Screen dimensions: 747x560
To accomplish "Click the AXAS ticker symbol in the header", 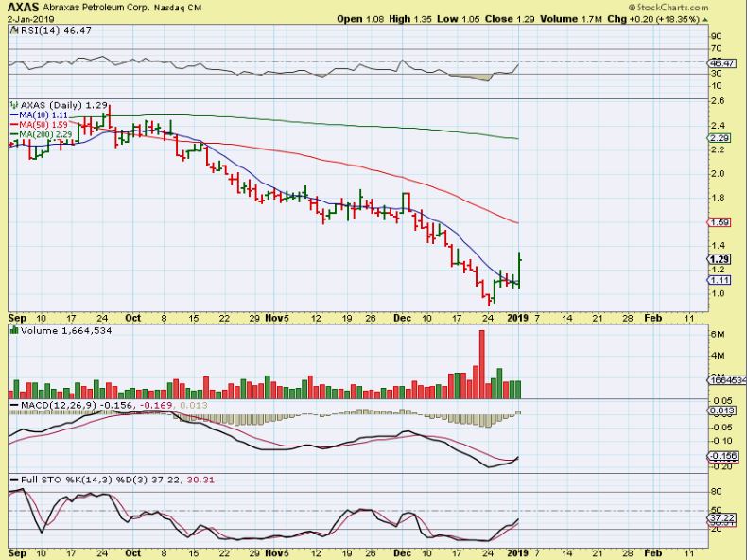I will (22, 8).
